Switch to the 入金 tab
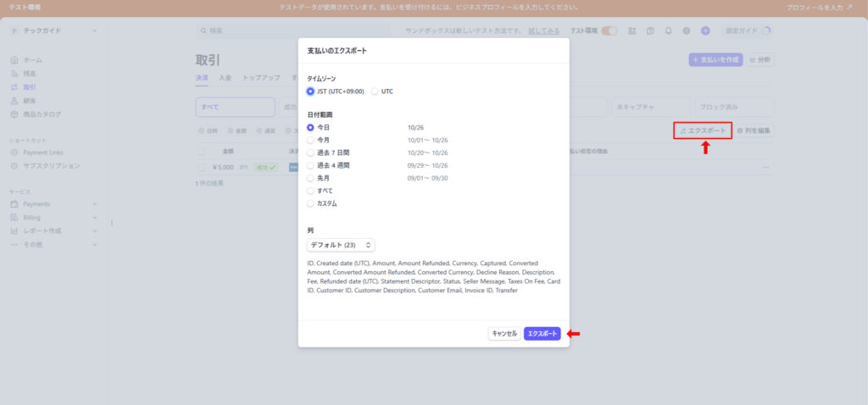The width and height of the screenshot is (868, 405). click(225, 78)
